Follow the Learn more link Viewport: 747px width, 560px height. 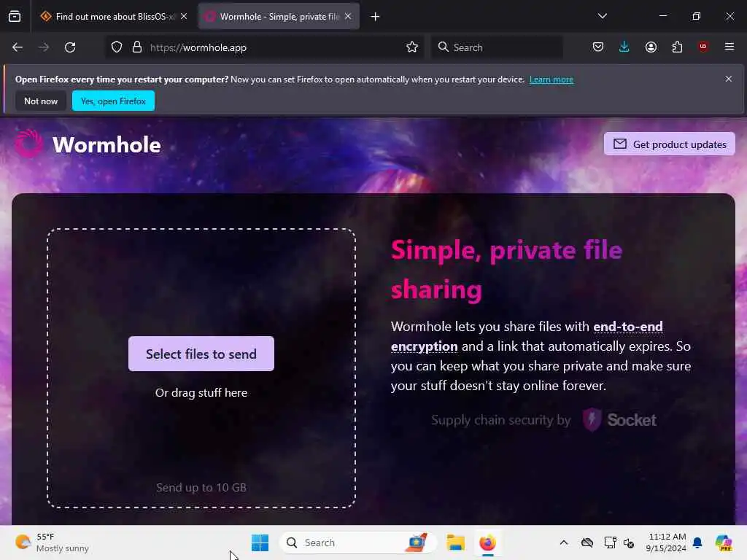[551, 79]
